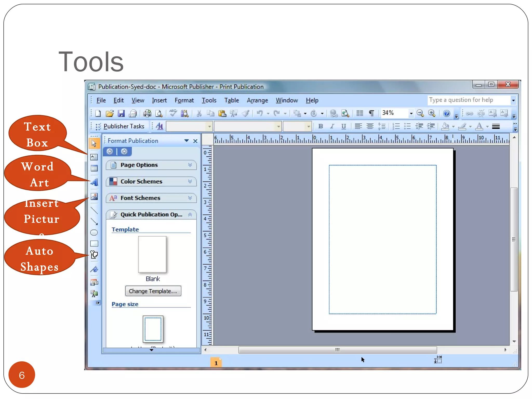Image resolution: width=532 pixels, height=399 pixels.
Task: Toggle Align Text Left
Action: [x=358, y=126]
